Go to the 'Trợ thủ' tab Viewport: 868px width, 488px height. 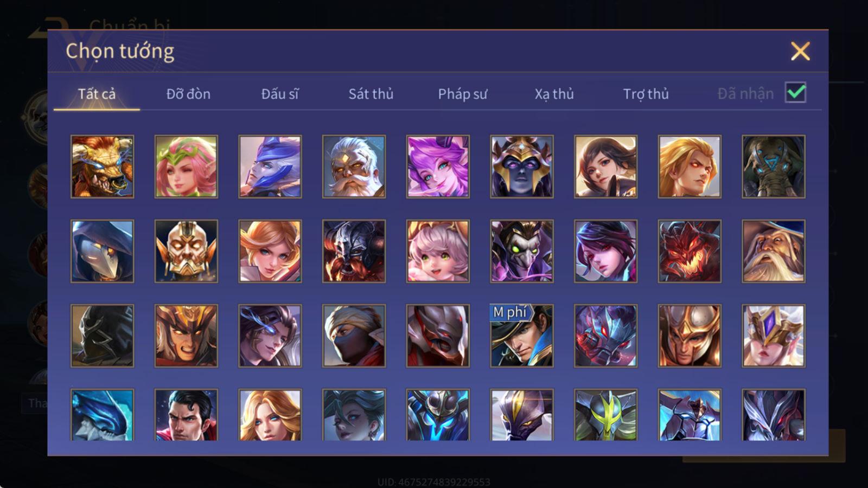point(646,94)
